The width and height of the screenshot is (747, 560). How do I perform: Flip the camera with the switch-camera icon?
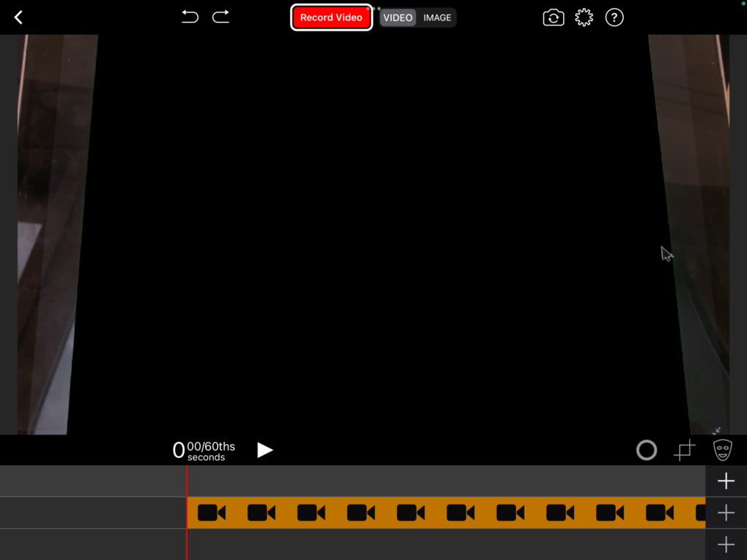point(554,17)
